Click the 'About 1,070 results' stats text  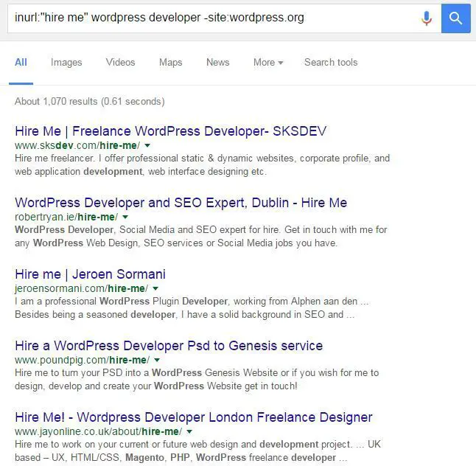[90, 101]
